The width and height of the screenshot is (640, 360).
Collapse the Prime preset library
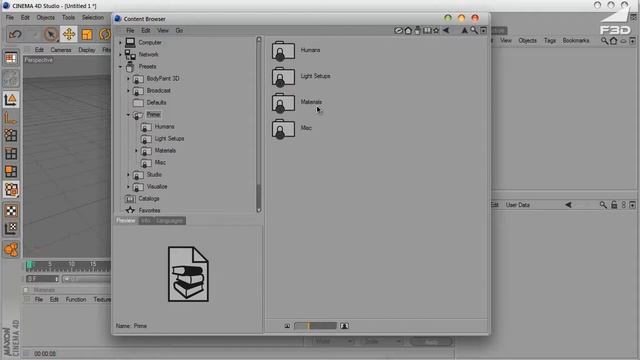[x=128, y=115]
